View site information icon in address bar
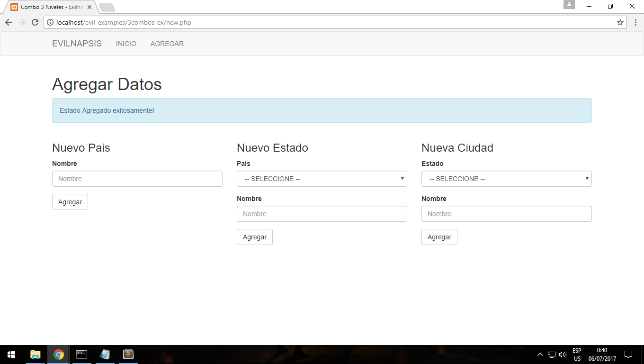 (50, 22)
